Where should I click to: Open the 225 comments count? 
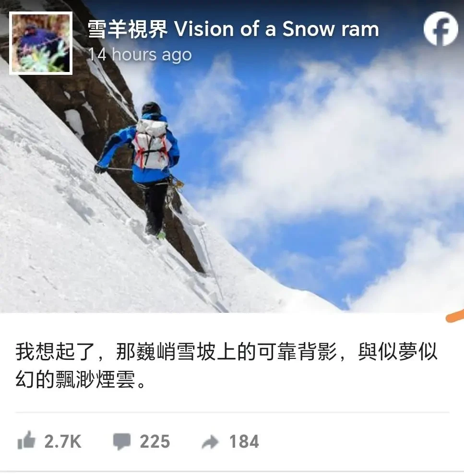click(x=155, y=441)
